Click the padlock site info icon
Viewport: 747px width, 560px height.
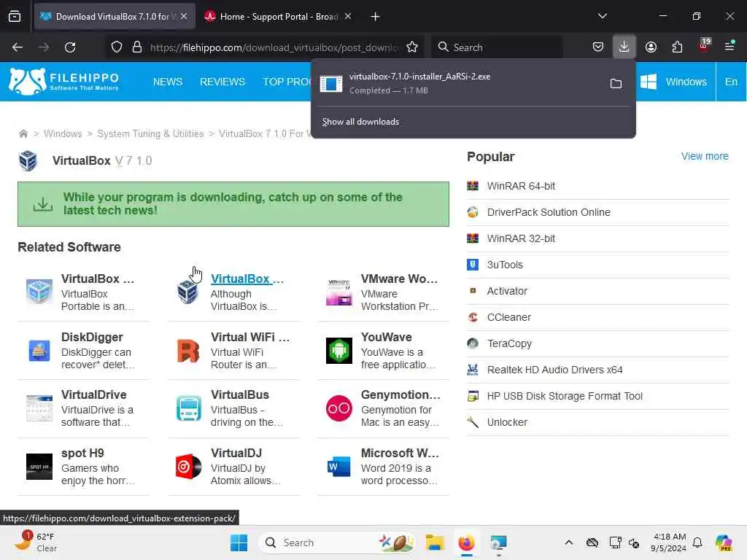pos(137,47)
